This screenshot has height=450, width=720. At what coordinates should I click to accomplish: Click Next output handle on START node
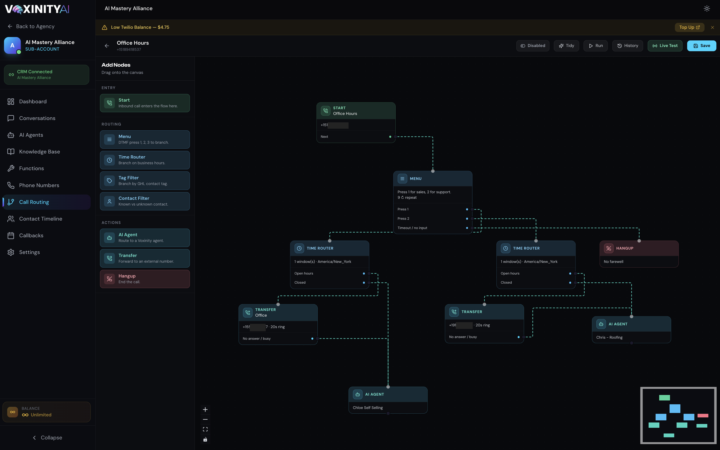(x=390, y=136)
